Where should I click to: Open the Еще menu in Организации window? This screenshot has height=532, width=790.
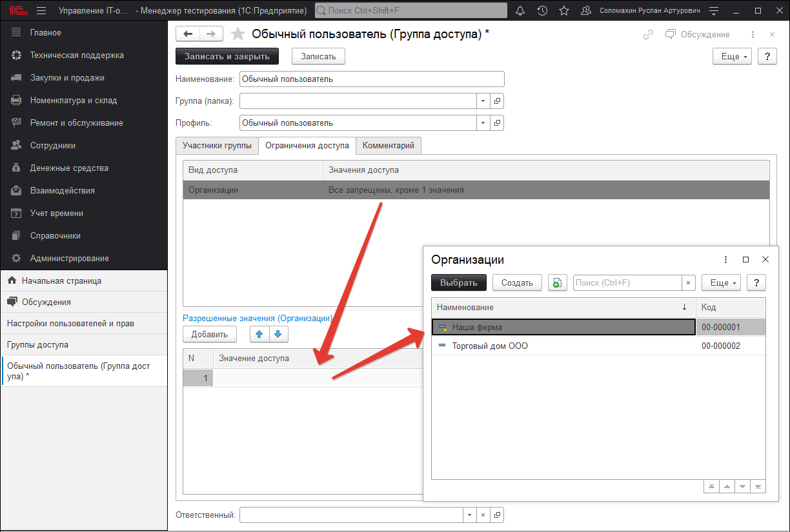pos(721,282)
